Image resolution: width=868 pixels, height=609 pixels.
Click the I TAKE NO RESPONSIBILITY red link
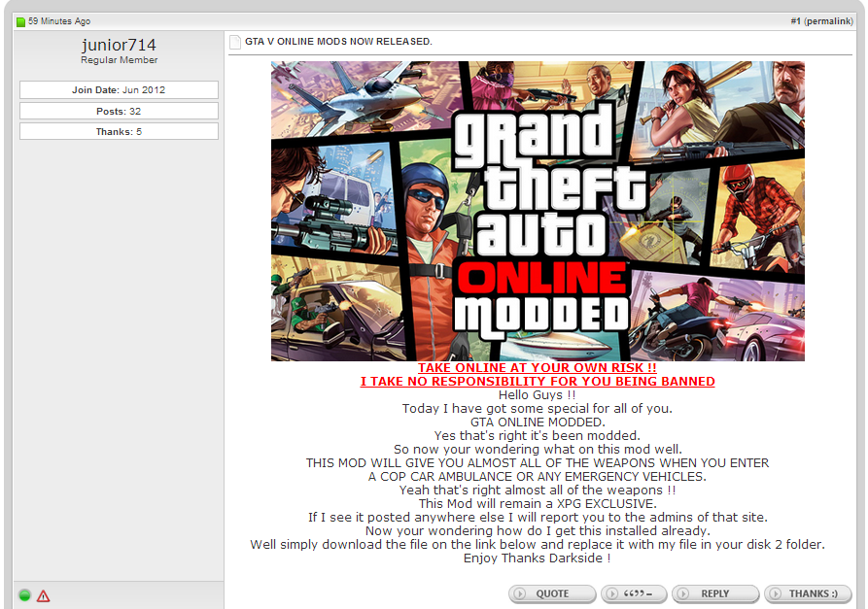tap(538, 382)
